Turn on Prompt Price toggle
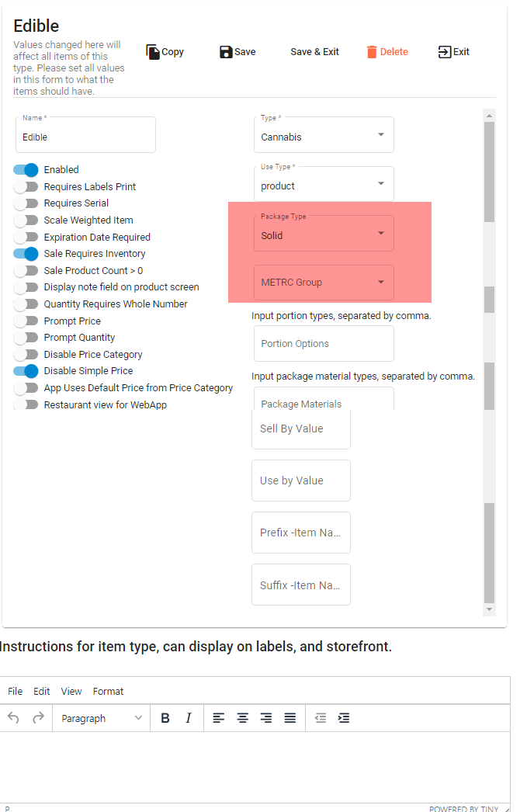527x812 pixels. pyautogui.click(x=26, y=321)
